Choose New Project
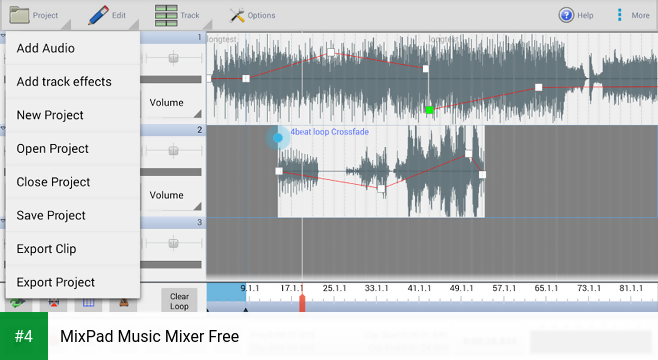658x360 pixels. pos(73,115)
